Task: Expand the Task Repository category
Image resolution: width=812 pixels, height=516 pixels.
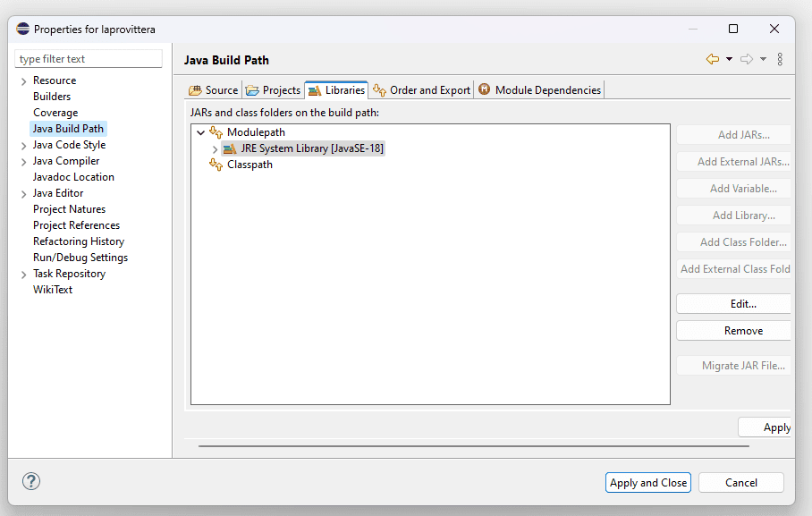Action: [23, 274]
